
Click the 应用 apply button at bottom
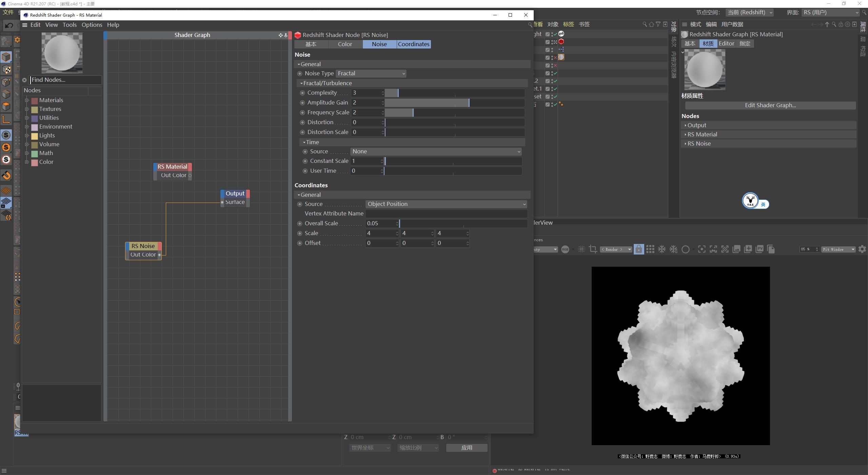tap(467, 448)
